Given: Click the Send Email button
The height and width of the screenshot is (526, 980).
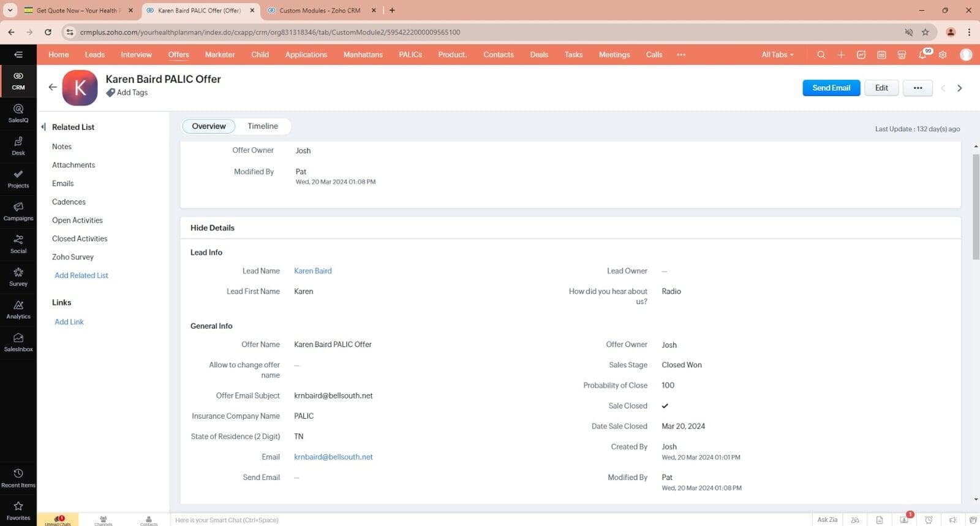Looking at the screenshot, I should click(831, 88).
